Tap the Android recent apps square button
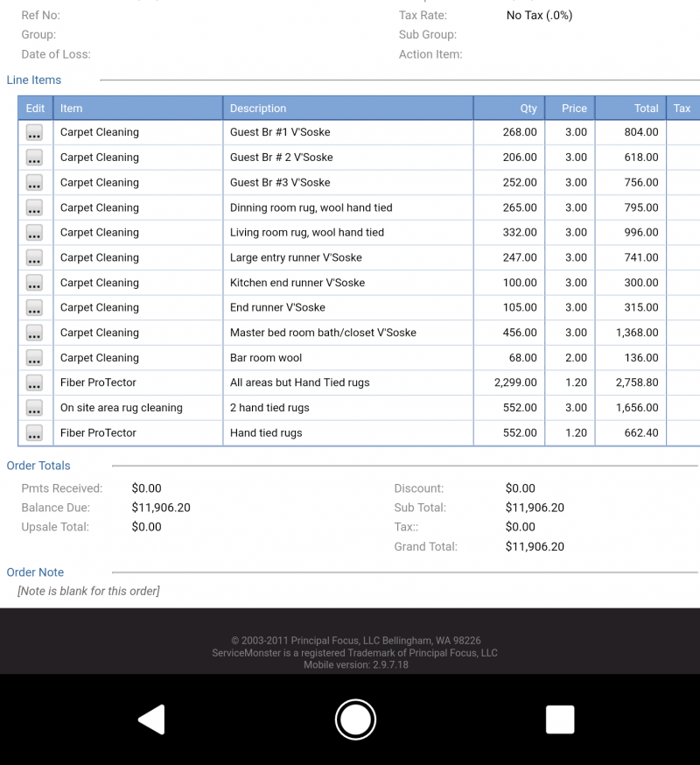 pos(560,719)
